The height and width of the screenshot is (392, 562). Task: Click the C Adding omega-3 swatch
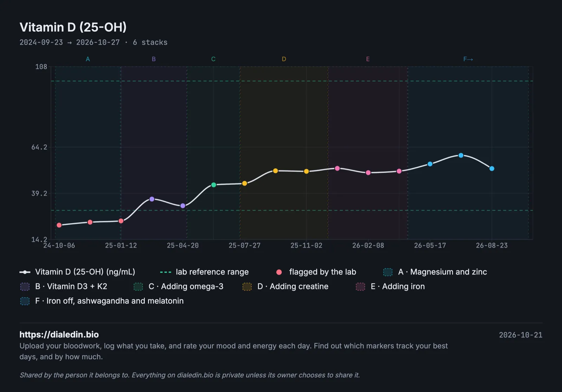tap(138, 286)
